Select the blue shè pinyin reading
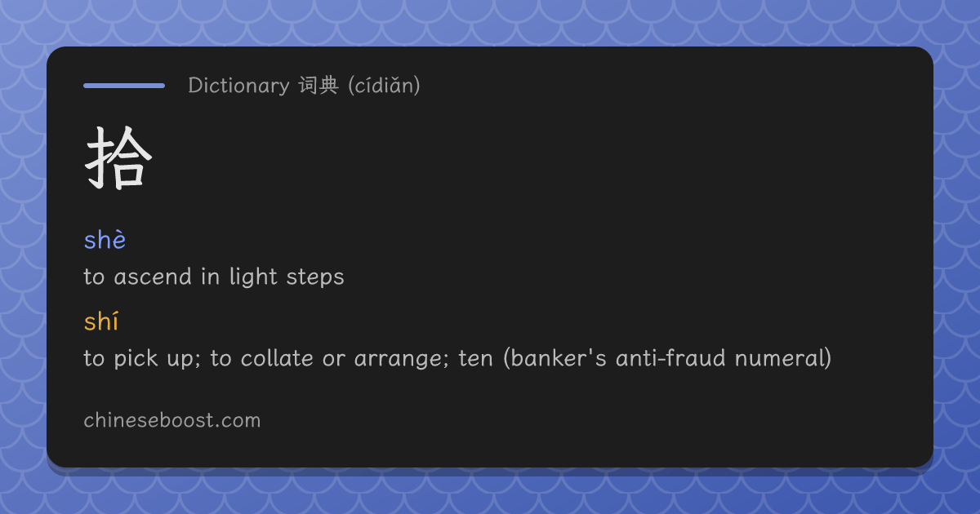The height and width of the screenshot is (514, 980). click(105, 240)
